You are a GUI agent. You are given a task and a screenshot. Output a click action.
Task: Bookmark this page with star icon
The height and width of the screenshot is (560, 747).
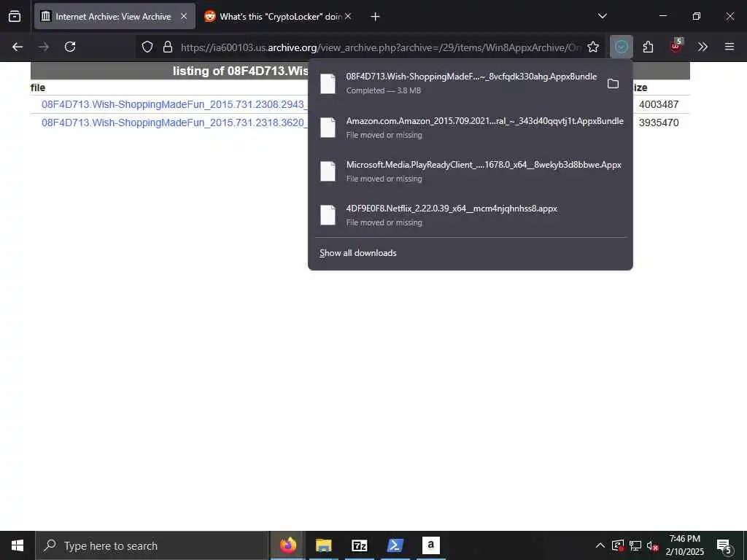click(x=592, y=47)
